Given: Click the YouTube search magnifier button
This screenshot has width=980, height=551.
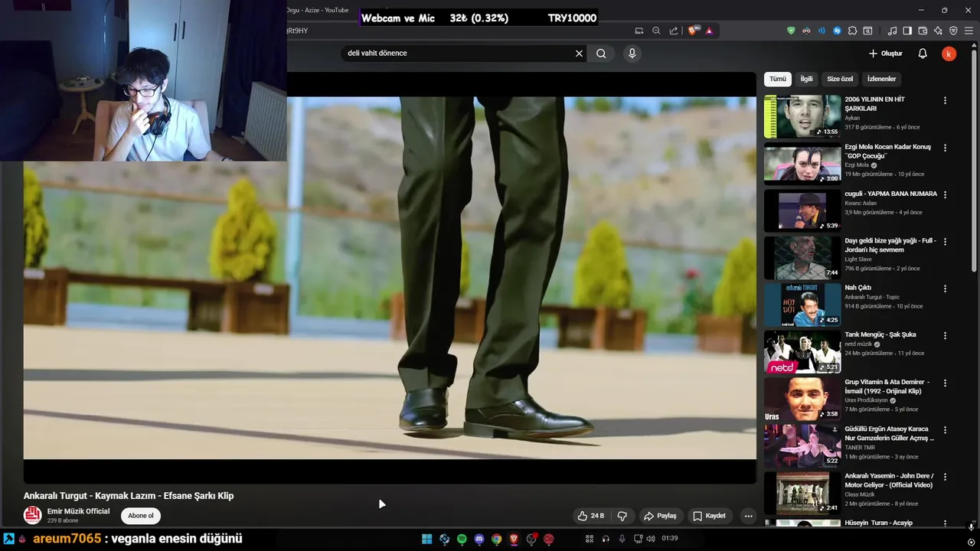Looking at the screenshot, I should (601, 54).
